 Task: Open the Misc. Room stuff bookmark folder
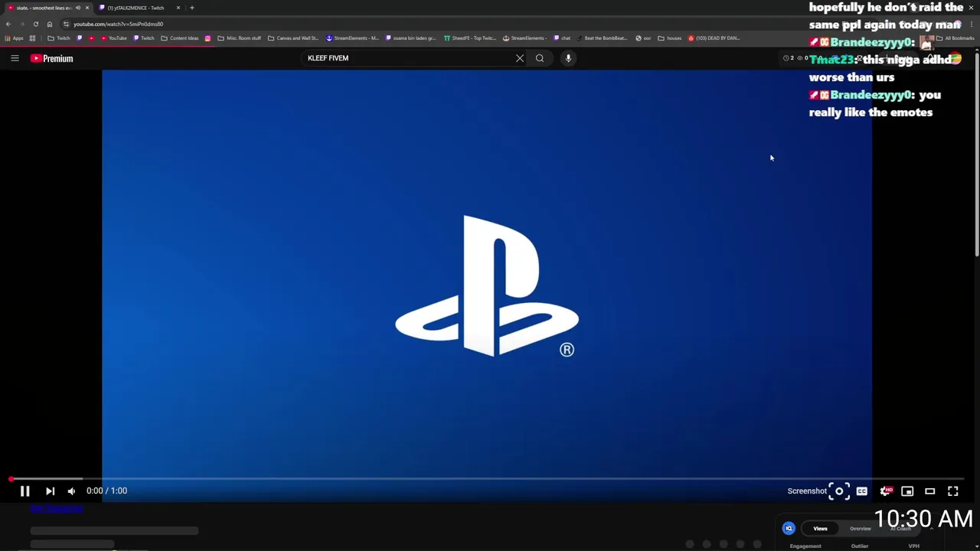pyautogui.click(x=240, y=38)
